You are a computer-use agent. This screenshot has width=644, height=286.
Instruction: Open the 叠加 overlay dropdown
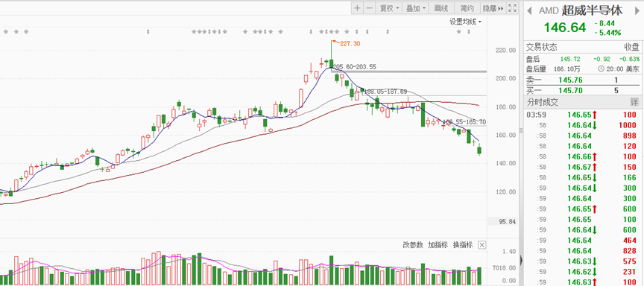tap(416, 7)
